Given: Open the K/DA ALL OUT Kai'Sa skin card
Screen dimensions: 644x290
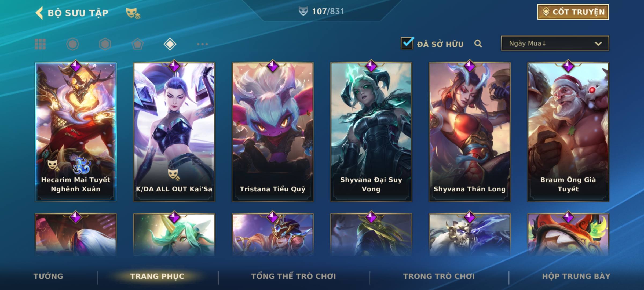Looking at the screenshot, I should [x=174, y=132].
